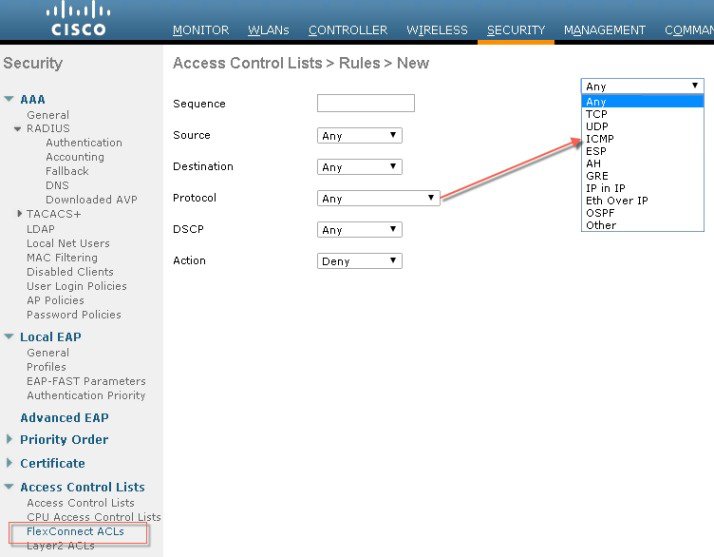Open FlexConnect ACLs page
Screen dimensions: 714x557
click(x=75, y=531)
